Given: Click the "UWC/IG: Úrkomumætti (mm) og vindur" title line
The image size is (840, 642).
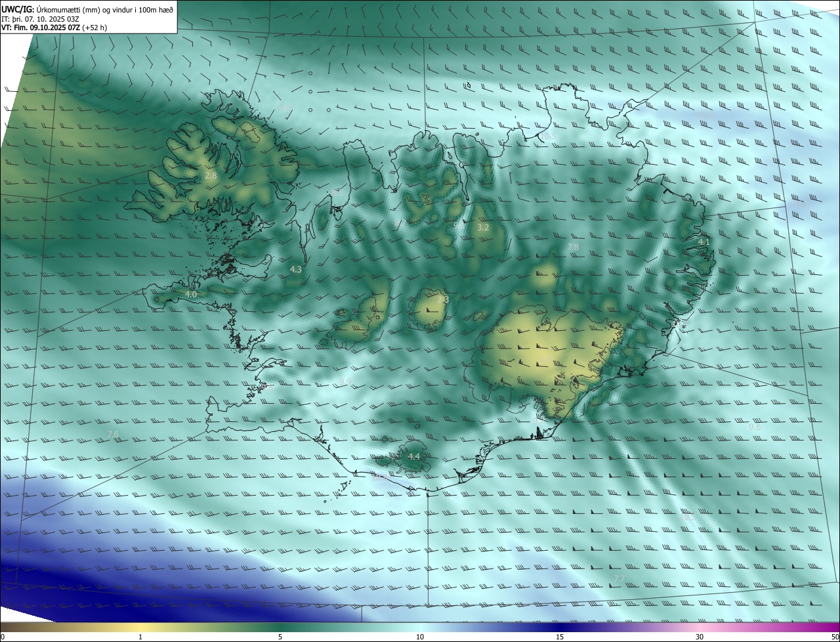Looking at the screenshot, I should pyautogui.click(x=87, y=9).
